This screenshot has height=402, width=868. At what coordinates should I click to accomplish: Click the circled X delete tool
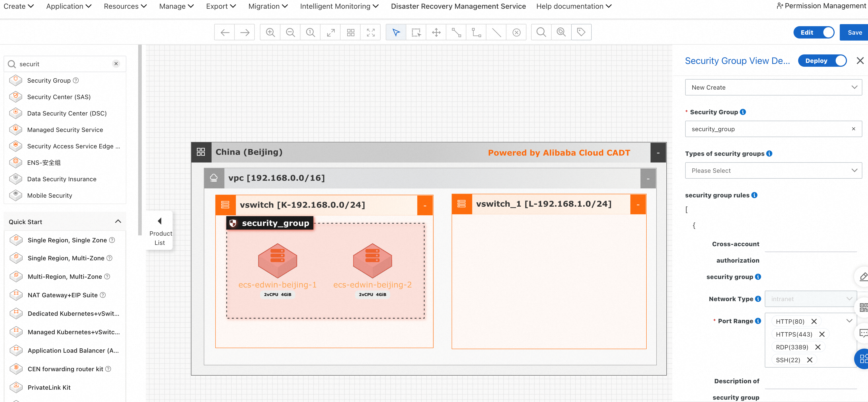tap(516, 32)
